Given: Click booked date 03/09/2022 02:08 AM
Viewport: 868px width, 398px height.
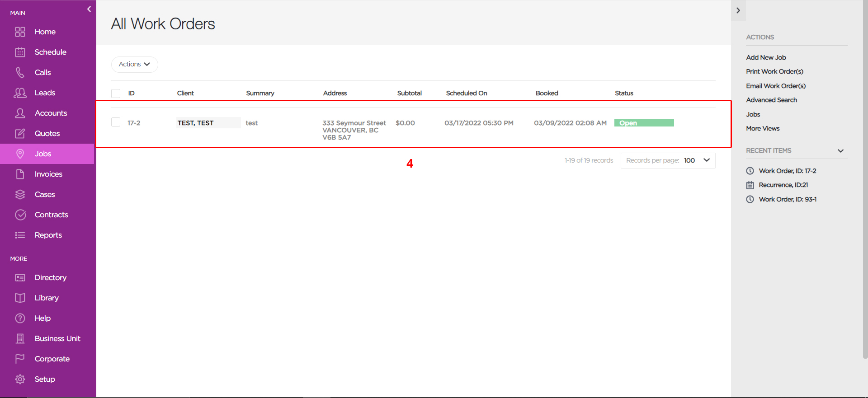Looking at the screenshot, I should tap(570, 123).
